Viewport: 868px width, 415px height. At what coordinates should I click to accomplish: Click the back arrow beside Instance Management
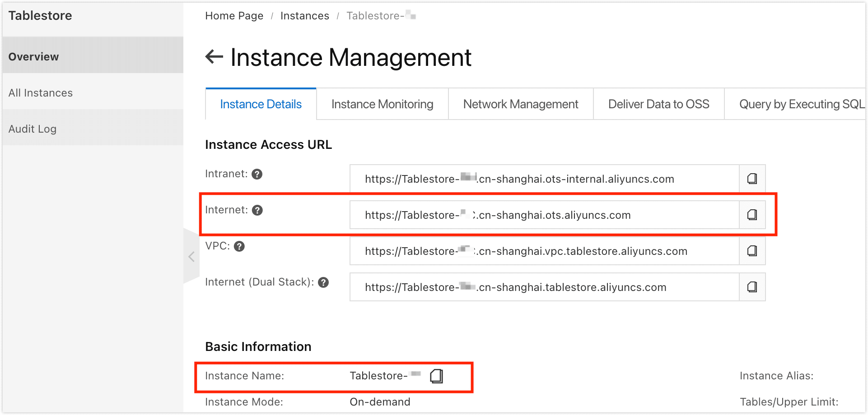pos(213,57)
